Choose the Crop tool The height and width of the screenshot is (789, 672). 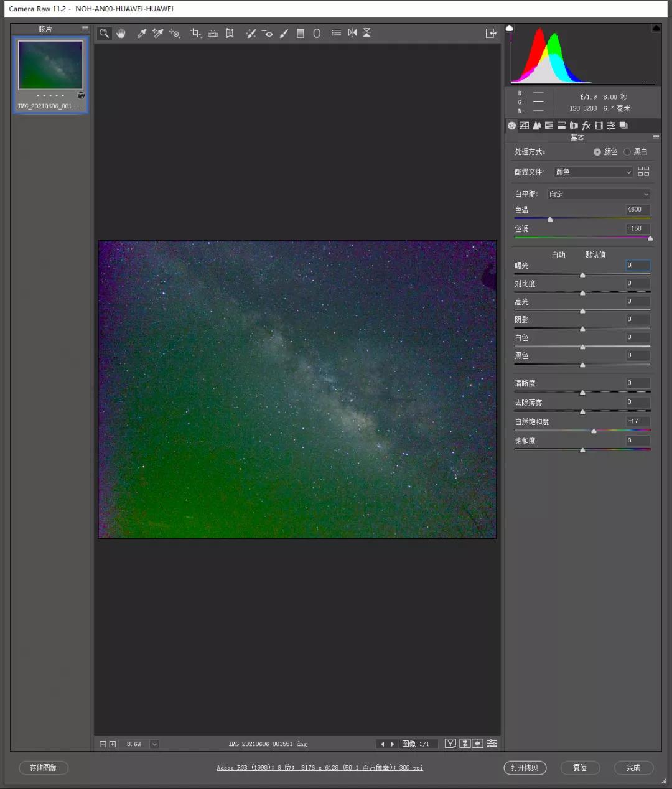(x=195, y=34)
